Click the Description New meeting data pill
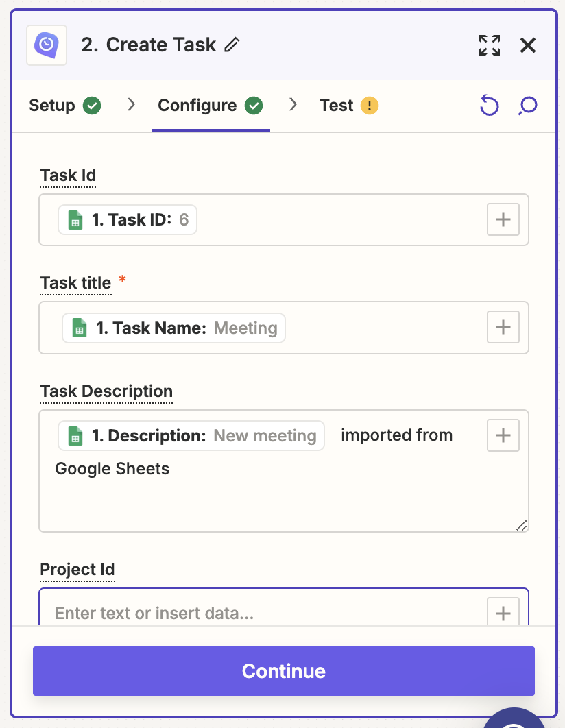 pyautogui.click(x=190, y=435)
